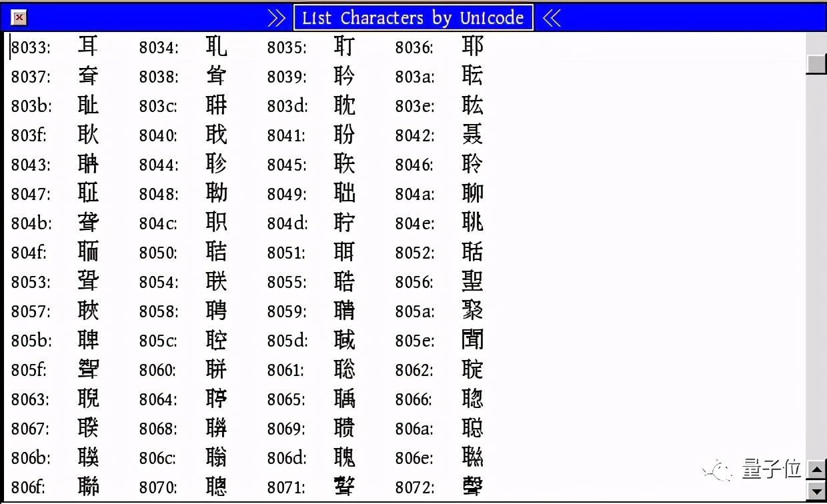Image resolution: width=827 pixels, height=504 pixels.
Task: Select the character 聘 next to 8058
Action: pyautogui.click(x=216, y=311)
